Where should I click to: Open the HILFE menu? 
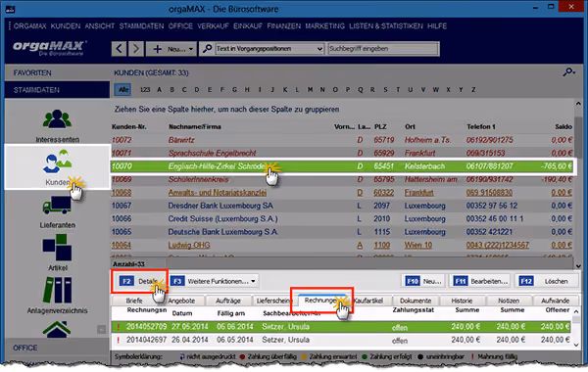click(x=437, y=26)
